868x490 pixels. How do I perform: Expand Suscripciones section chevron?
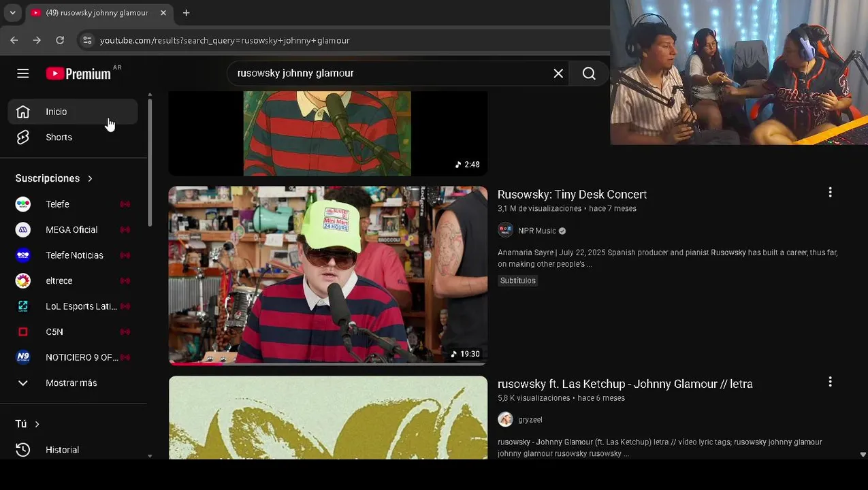(90, 178)
